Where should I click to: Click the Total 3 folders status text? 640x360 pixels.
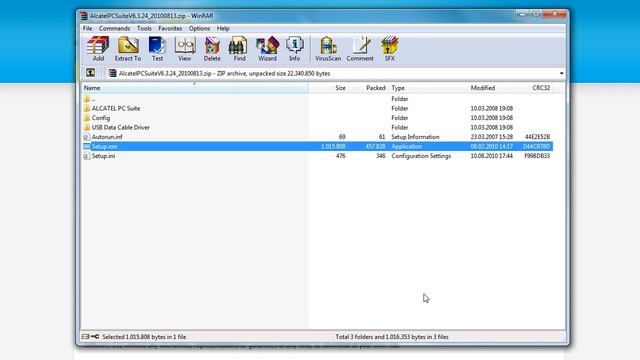(x=392, y=337)
